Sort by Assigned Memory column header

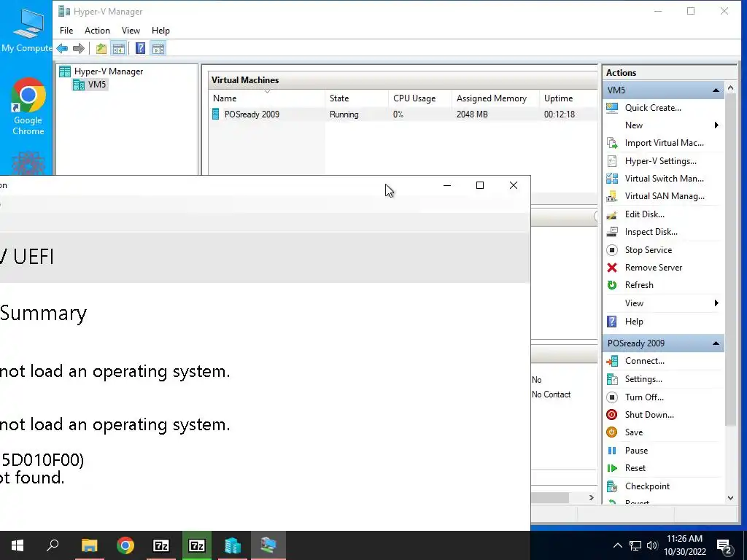click(x=495, y=98)
